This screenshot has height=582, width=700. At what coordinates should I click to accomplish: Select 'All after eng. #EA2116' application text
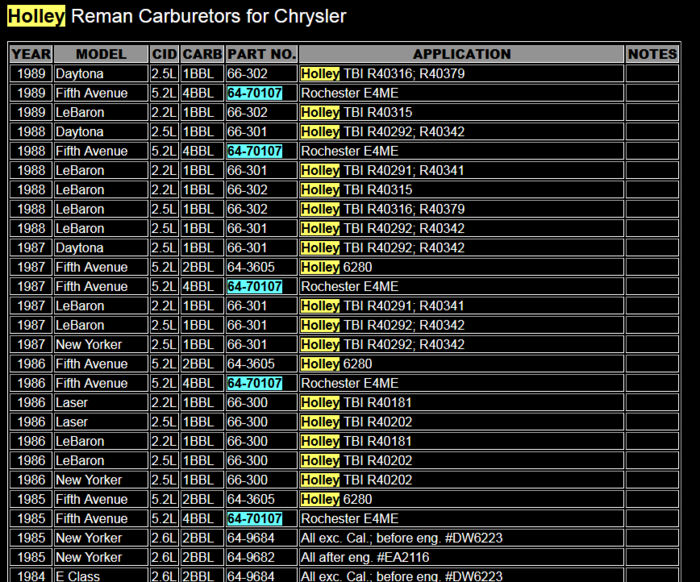click(365, 557)
